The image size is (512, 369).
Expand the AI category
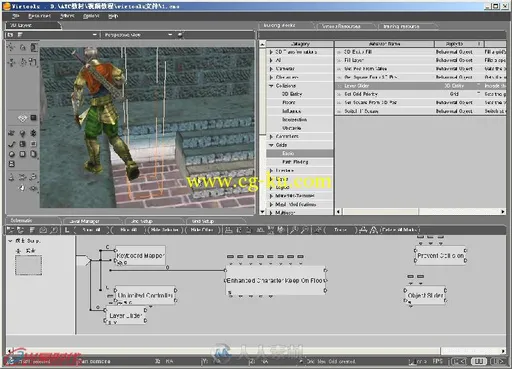coord(271,60)
